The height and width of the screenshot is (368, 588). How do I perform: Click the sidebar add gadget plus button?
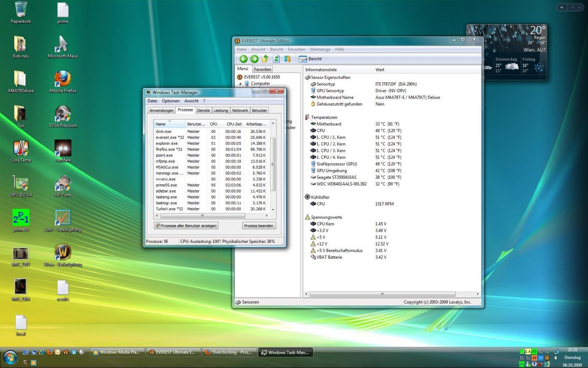(x=562, y=7)
